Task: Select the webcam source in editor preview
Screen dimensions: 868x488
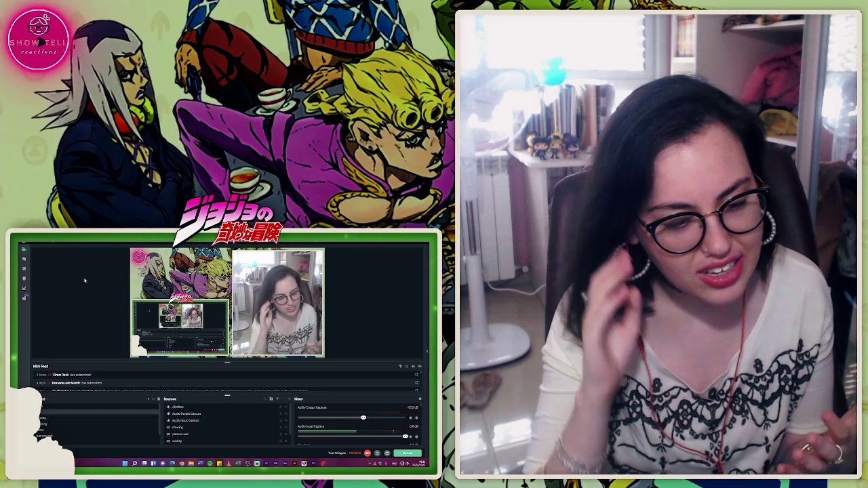Action: tap(278, 303)
